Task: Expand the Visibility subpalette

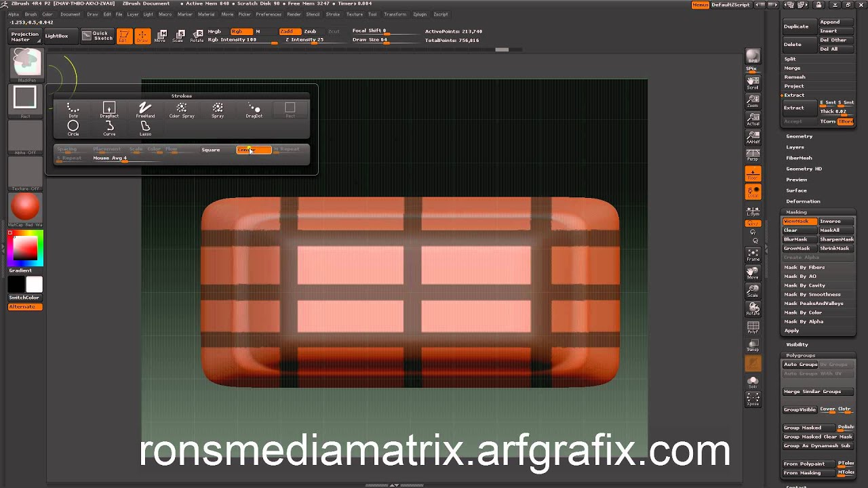Action: [x=797, y=344]
